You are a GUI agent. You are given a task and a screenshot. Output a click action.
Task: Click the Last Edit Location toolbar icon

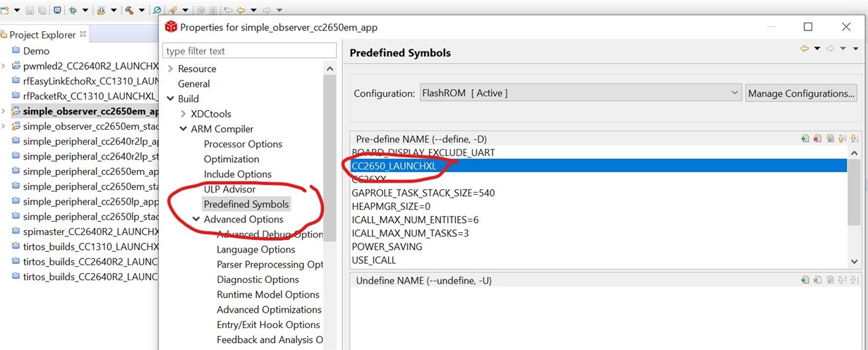coord(228,11)
